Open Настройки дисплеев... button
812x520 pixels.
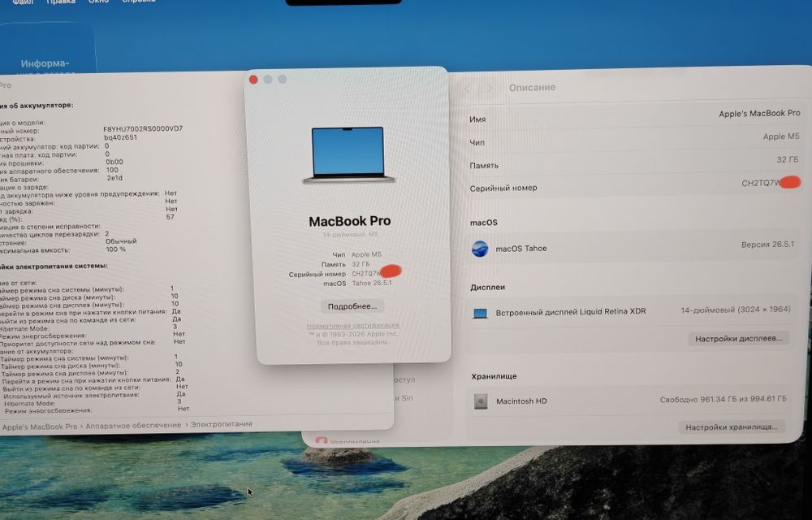[x=738, y=339]
